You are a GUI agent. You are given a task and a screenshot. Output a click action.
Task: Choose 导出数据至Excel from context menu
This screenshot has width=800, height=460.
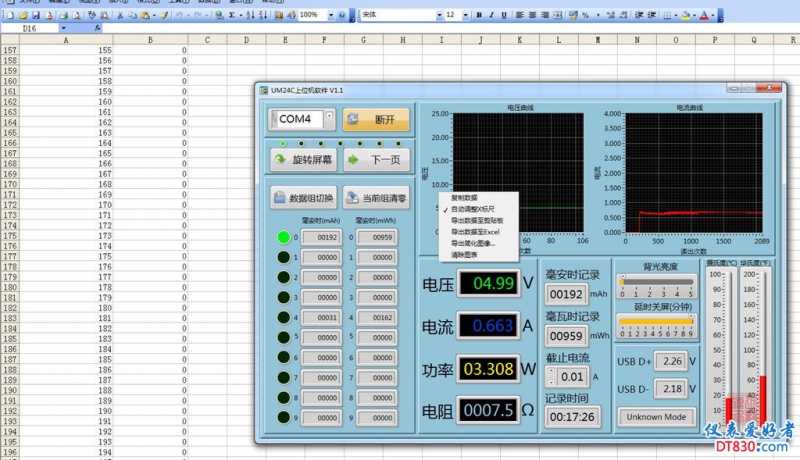pyautogui.click(x=477, y=231)
